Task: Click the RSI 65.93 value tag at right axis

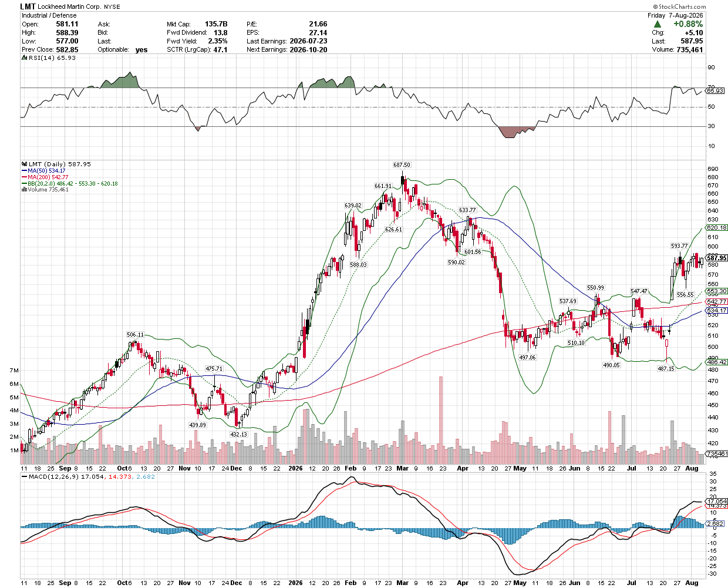Action: 715,91
